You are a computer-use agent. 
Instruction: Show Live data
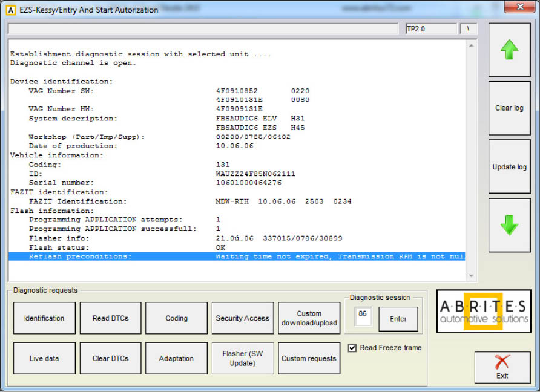pos(44,358)
